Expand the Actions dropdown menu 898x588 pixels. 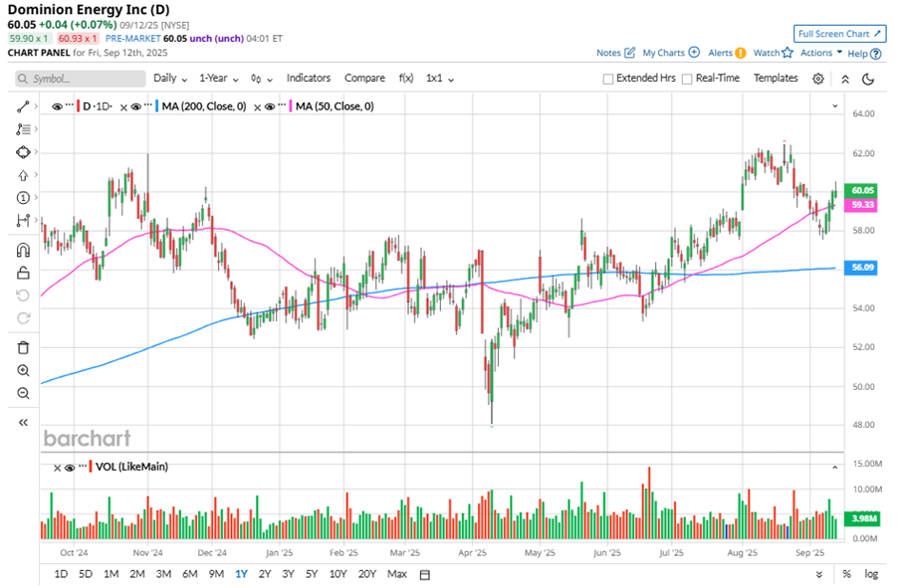(x=821, y=53)
